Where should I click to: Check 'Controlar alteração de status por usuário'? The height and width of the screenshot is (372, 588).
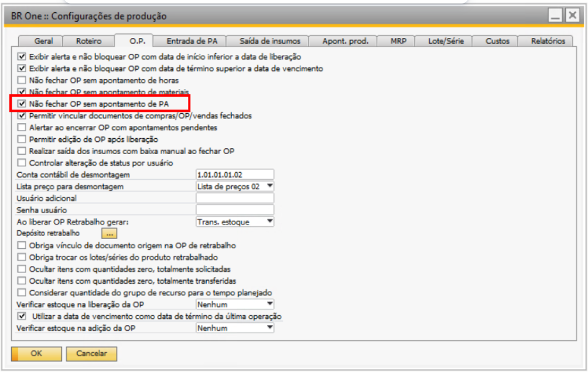point(22,162)
